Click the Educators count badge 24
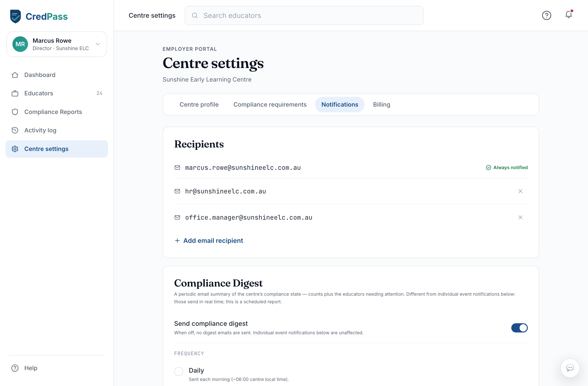This screenshot has width=588, height=386. point(99,94)
